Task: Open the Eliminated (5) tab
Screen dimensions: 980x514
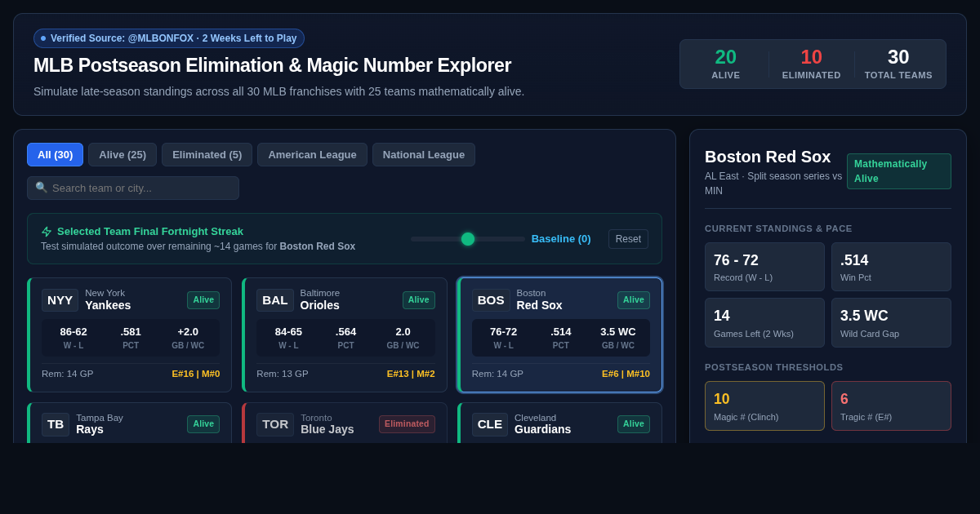Action: coord(207,155)
